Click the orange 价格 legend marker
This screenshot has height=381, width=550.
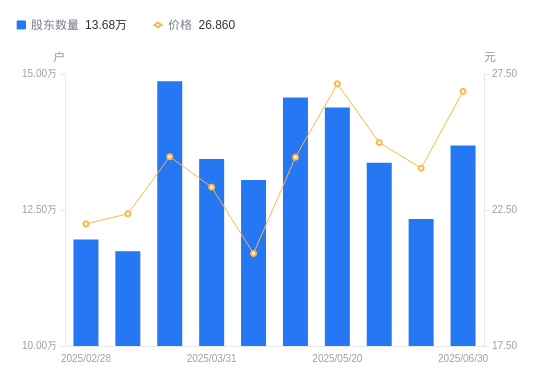tap(158, 25)
